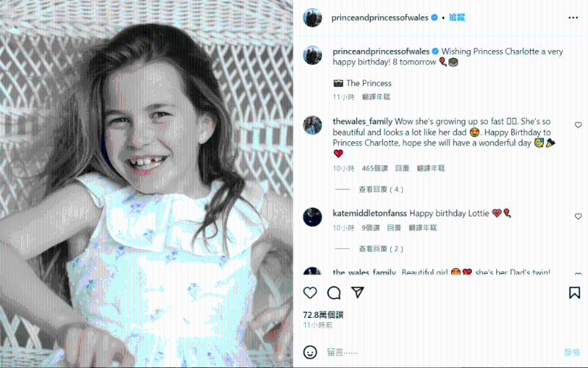The height and width of the screenshot is (368, 588).
Task: Expand 查看回覆 (2) replies
Action: [381, 249]
